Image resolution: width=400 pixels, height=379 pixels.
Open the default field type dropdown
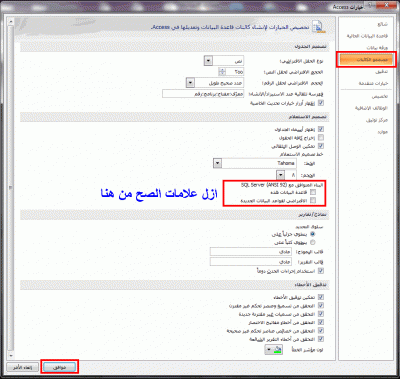[208, 61]
